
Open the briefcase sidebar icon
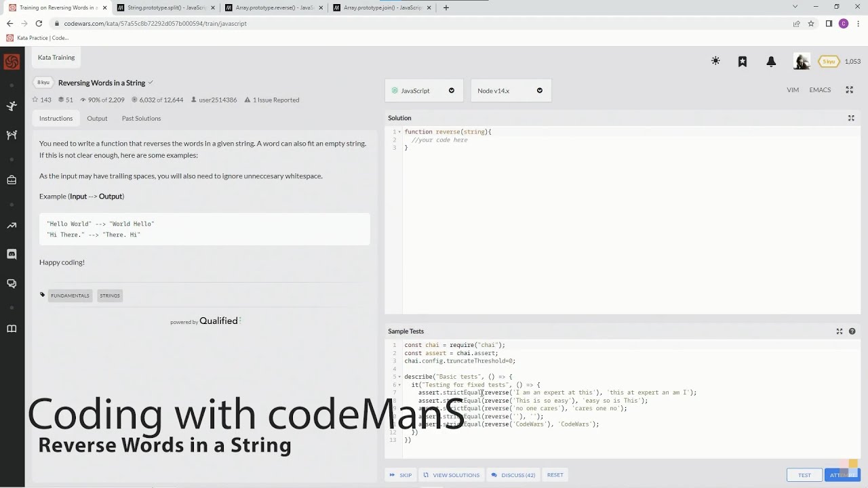click(x=12, y=180)
